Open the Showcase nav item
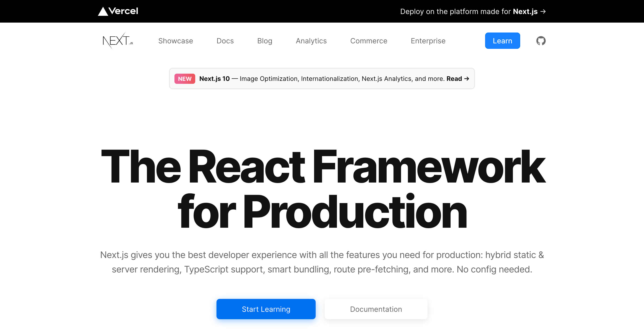This screenshot has width=644, height=333. 176,41
